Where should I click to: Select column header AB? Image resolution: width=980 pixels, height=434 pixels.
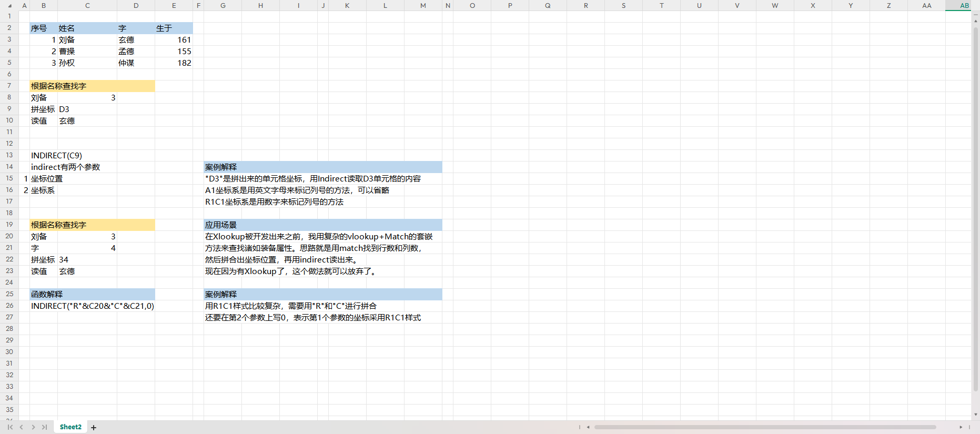click(964, 6)
